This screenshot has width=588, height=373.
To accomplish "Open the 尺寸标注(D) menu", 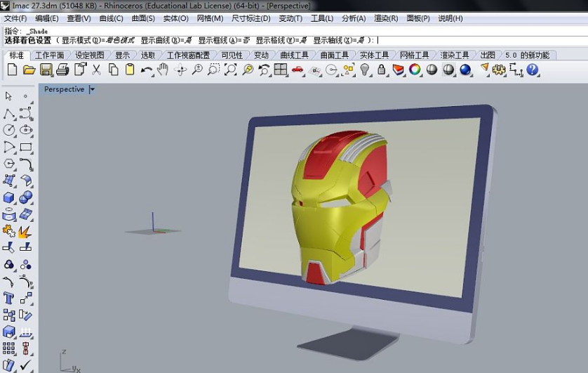I will coord(251,18).
